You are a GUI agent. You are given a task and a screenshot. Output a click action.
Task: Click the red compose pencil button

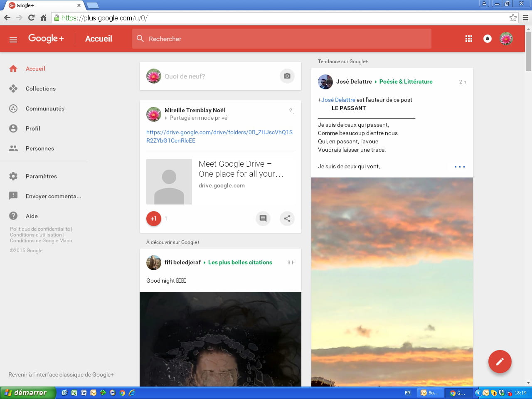pyautogui.click(x=500, y=362)
